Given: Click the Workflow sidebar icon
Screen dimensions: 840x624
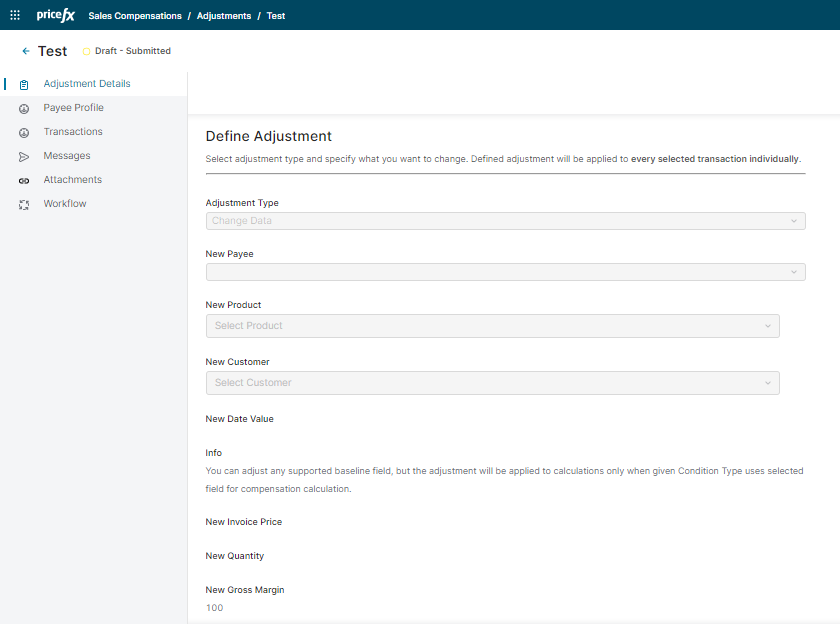Looking at the screenshot, I should (24, 205).
